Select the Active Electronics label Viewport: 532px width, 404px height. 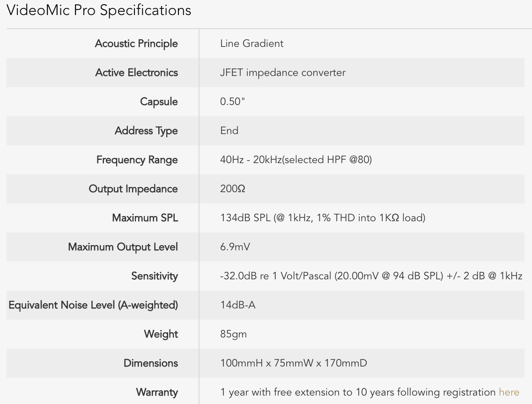click(136, 73)
